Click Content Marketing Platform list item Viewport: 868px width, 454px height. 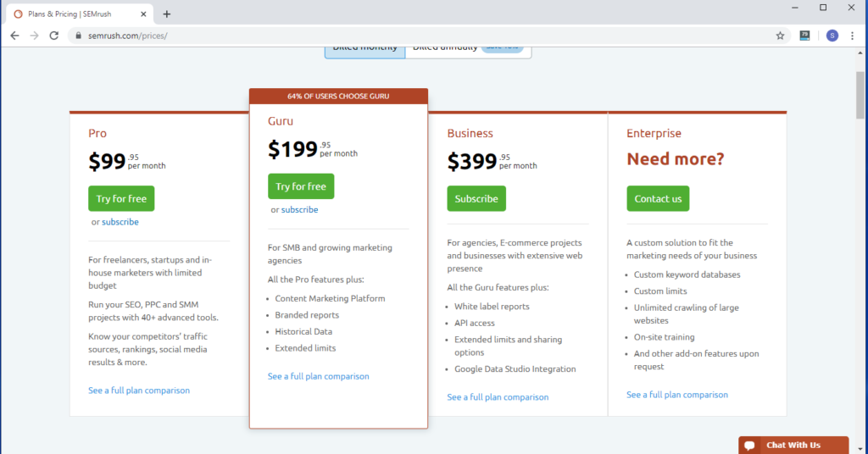tap(330, 299)
